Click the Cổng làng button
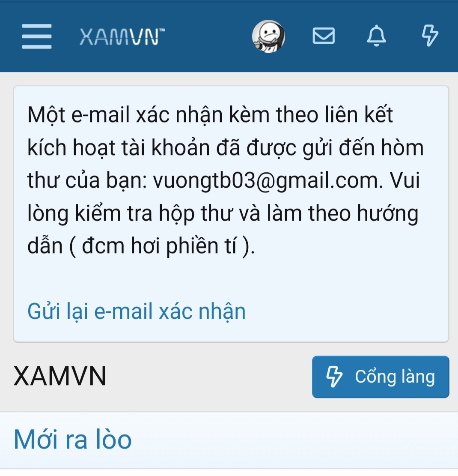 381,377
